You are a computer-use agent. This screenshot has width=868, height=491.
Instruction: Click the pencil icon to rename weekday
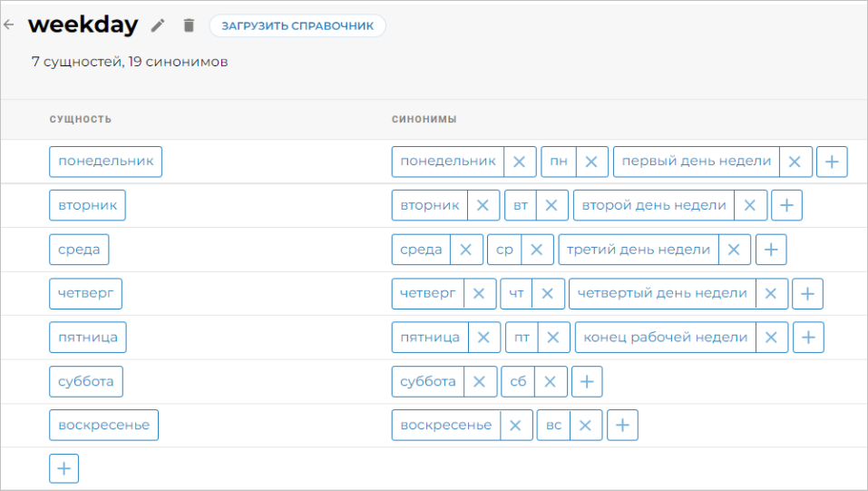158,25
